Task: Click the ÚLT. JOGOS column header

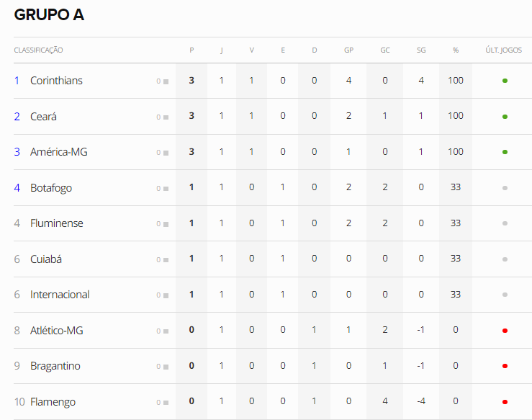Action: [503, 50]
